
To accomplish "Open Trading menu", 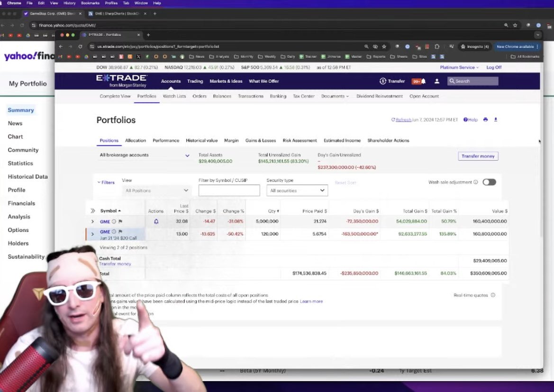I will 195,81.
